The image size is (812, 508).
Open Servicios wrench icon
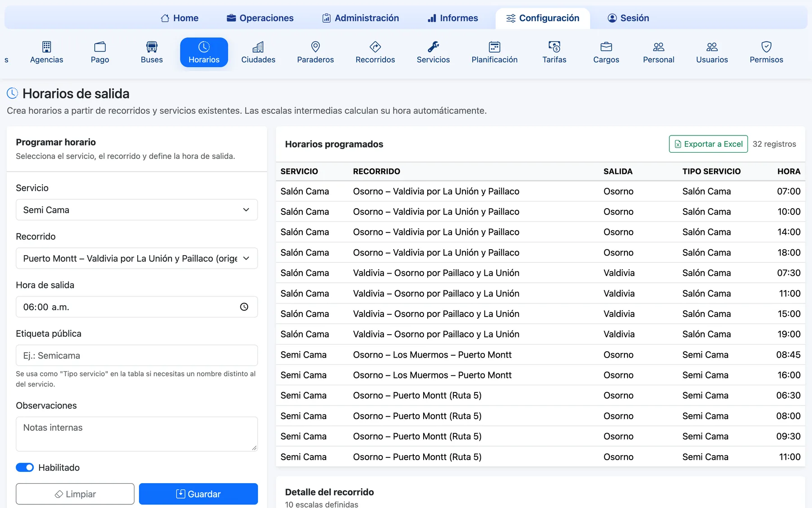(433, 47)
